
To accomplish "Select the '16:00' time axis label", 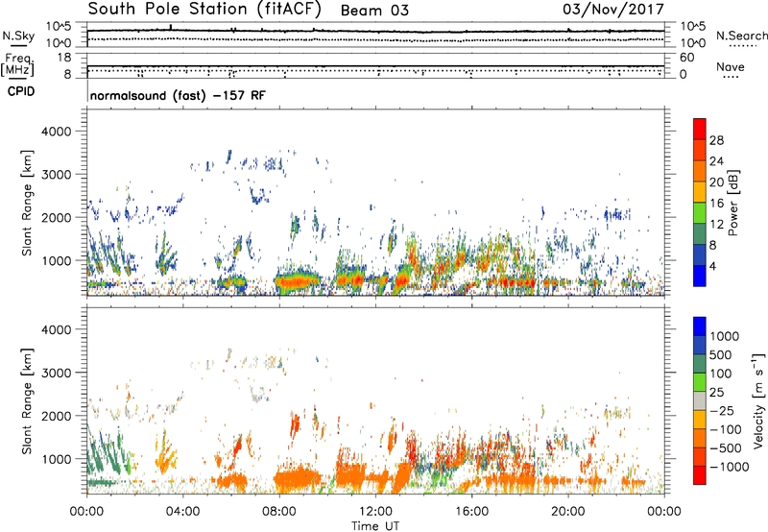I will point(471,512).
